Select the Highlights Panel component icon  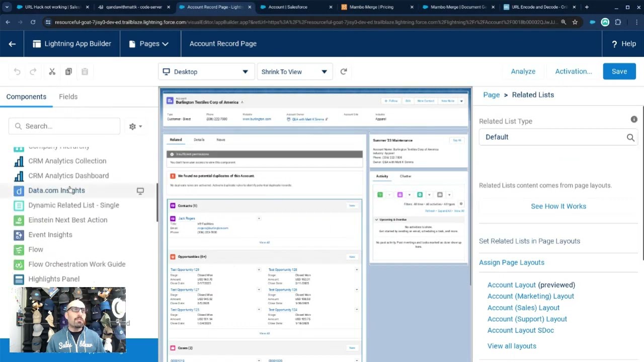click(x=19, y=279)
